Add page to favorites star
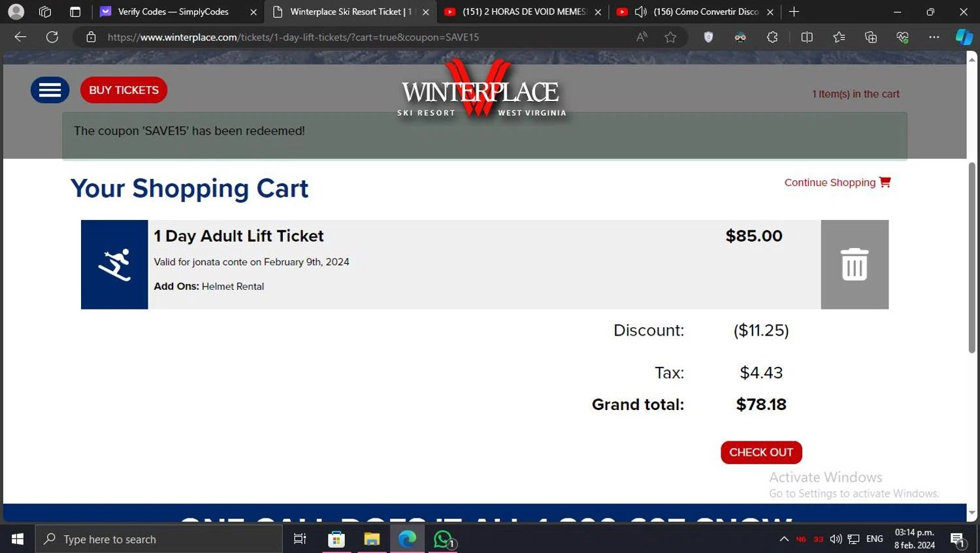This screenshot has height=553, width=980. 670,37
